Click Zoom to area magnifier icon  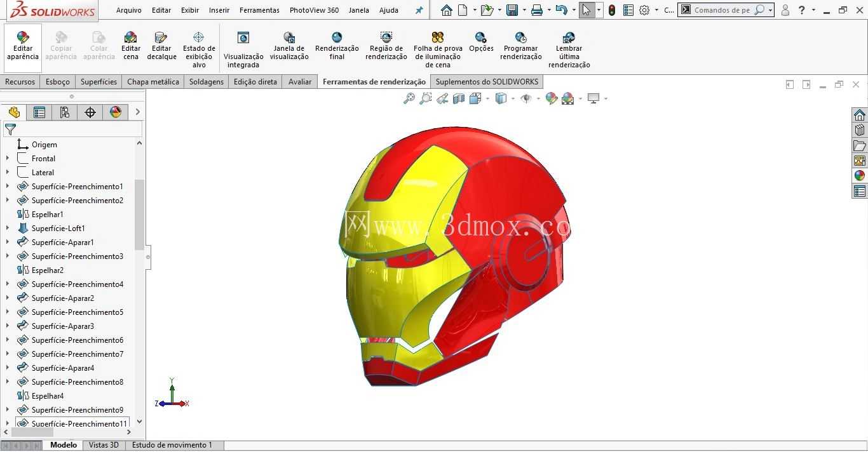pyautogui.click(x=426, y=98)
